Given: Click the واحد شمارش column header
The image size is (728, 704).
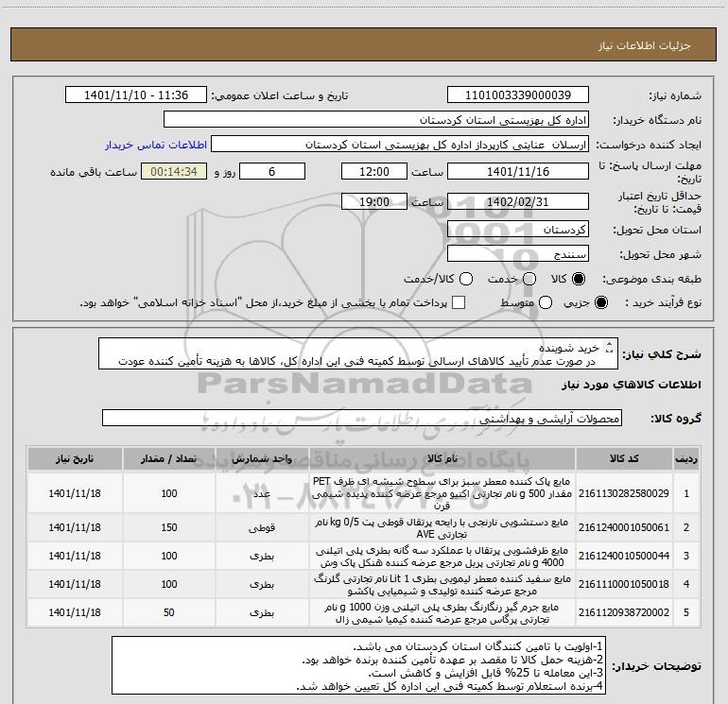Looking at the screenshot, I should (262, 458).
